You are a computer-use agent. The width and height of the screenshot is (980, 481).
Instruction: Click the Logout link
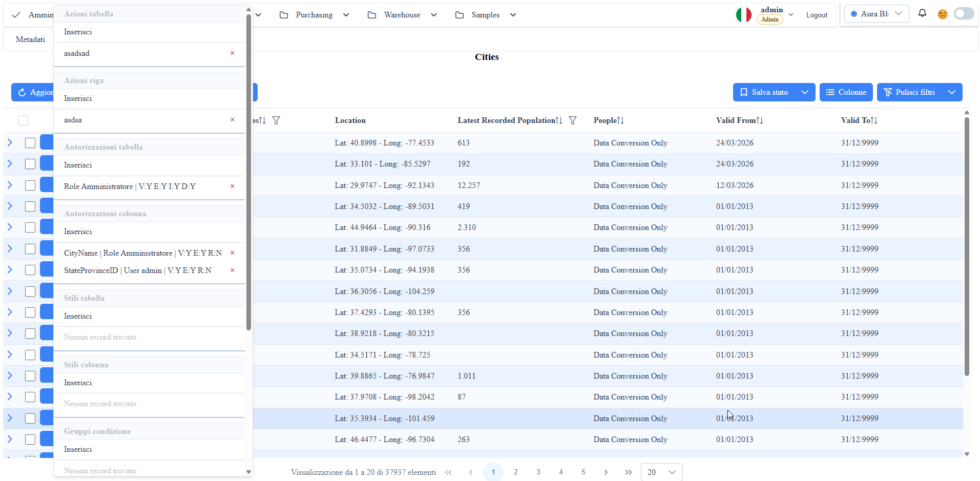click(x=817, y=15)
